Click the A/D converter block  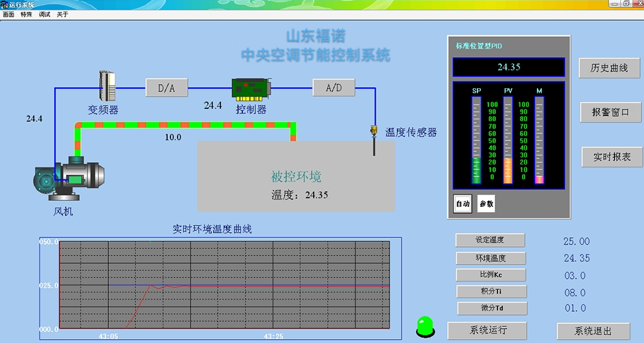point(334,88)
